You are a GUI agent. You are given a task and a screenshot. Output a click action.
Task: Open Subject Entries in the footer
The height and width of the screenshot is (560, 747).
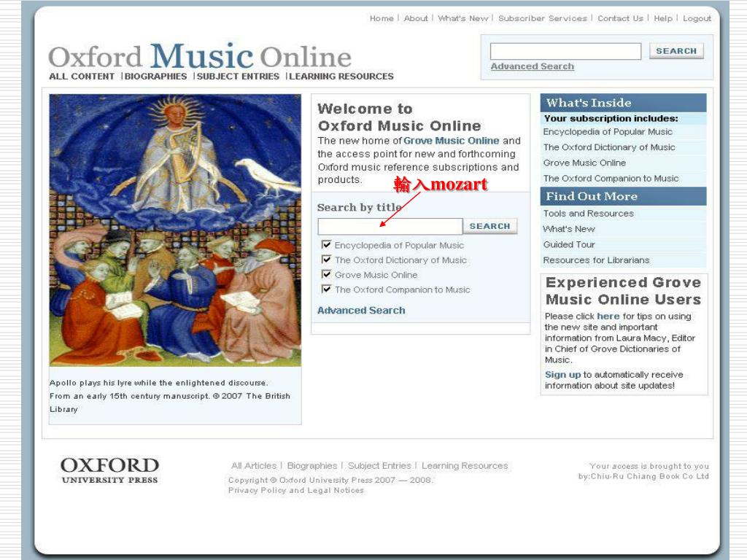click(x=379, y=466)
